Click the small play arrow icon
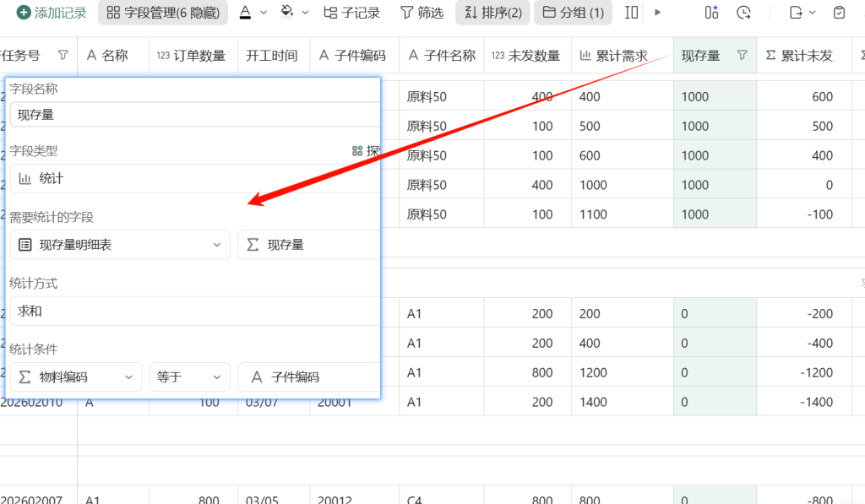 pyautogui.click(x=657, y=12)
